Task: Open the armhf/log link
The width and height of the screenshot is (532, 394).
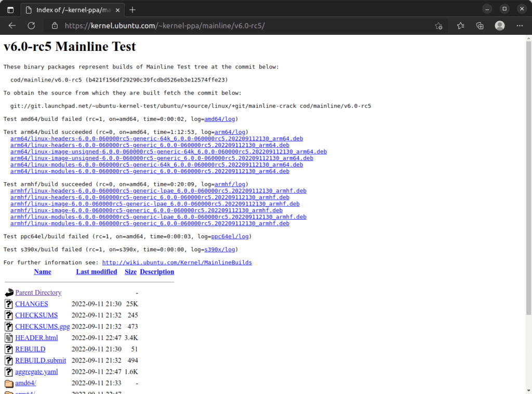Action: tap(230, 184)
